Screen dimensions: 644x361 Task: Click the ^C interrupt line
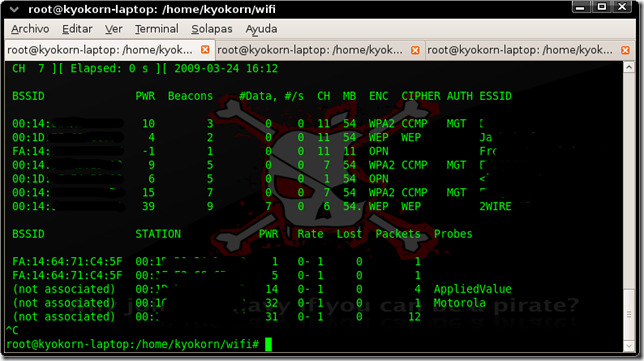tap(12, 330)
